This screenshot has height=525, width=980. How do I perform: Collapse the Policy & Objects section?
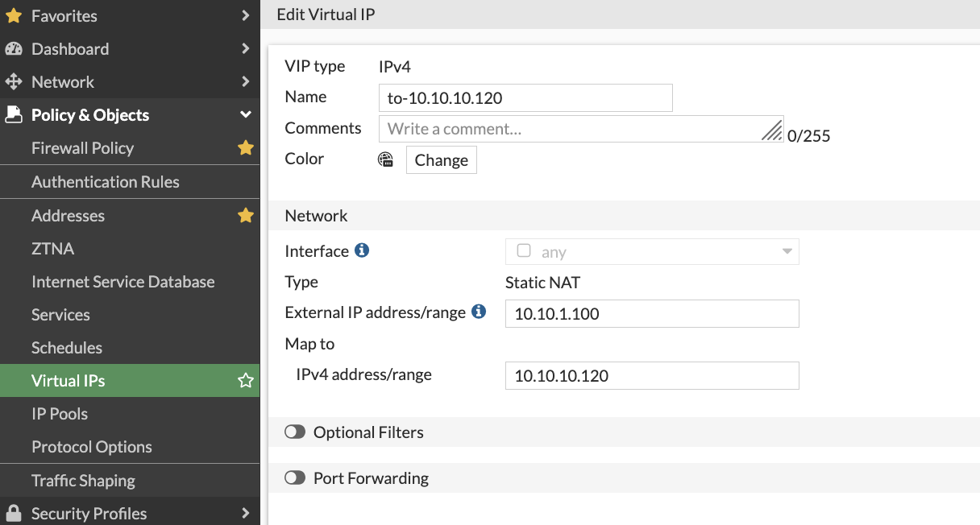pos(246,115)
